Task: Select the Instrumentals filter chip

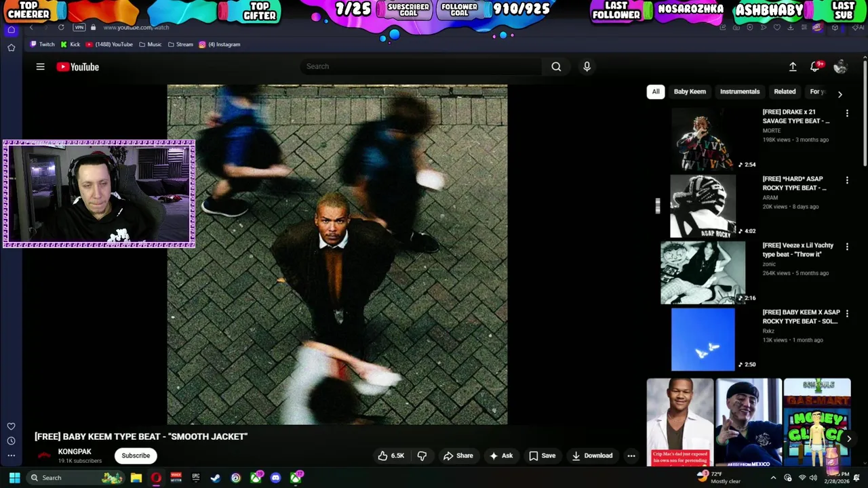Action: [x=740, y=91]
